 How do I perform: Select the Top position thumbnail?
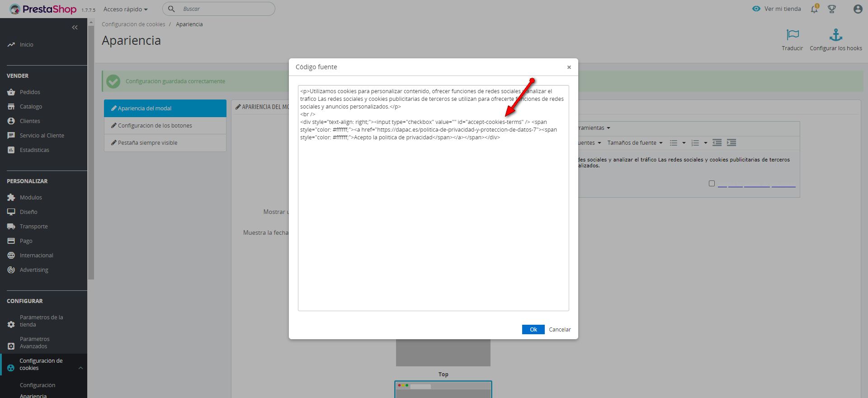tap(443, 389)
